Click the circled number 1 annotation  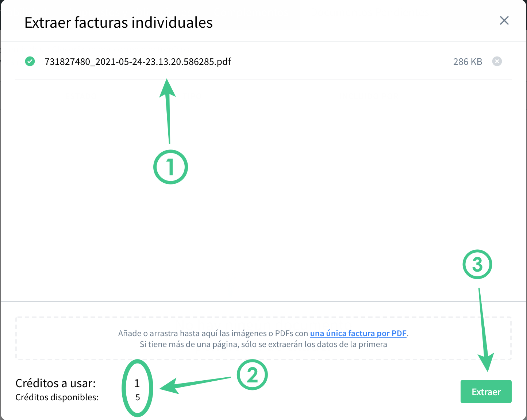pyautogui.click(x=170, y=167)
